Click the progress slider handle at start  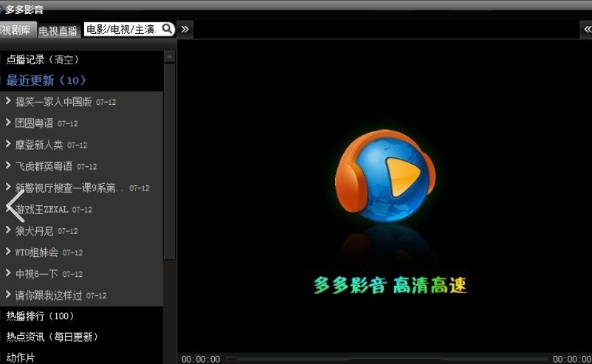click(232, 359)
